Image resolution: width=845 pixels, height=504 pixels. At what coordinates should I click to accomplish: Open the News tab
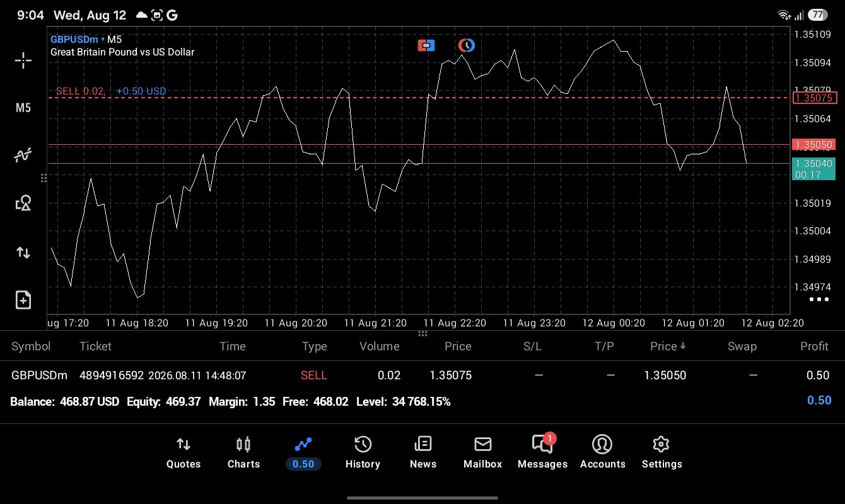pyautogui.click(x=422, y=453)
